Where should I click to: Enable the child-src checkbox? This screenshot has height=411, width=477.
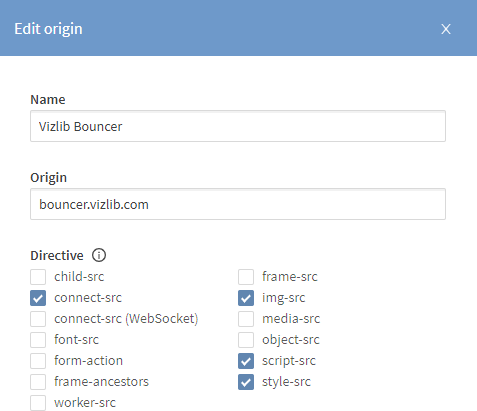[x=38, y=277]
